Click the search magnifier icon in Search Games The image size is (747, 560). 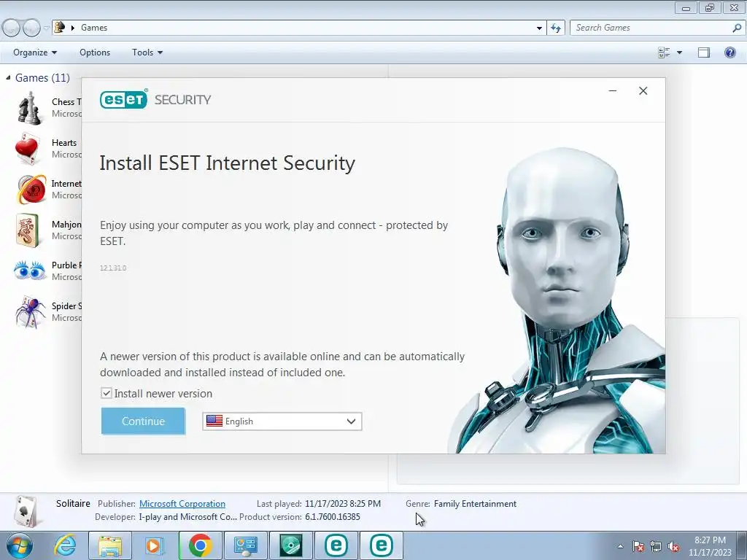(737, 28)
